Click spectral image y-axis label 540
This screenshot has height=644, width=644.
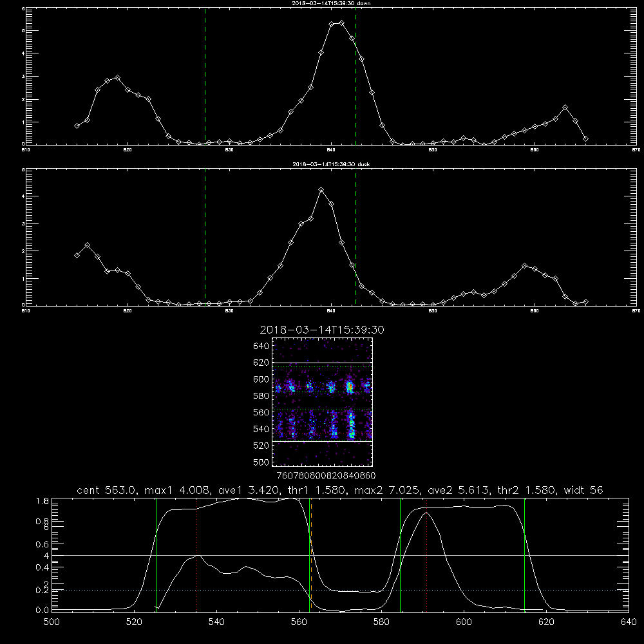[x=261, y=429]
